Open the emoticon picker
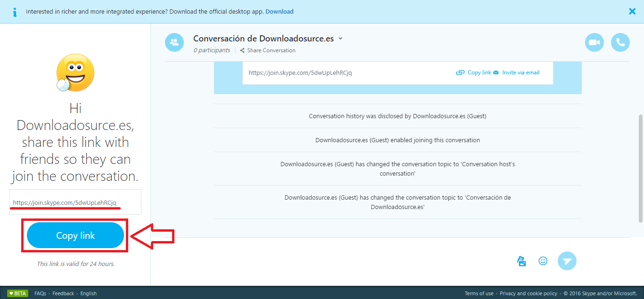The width and height of the screenshot is (644, 299). 543,261
